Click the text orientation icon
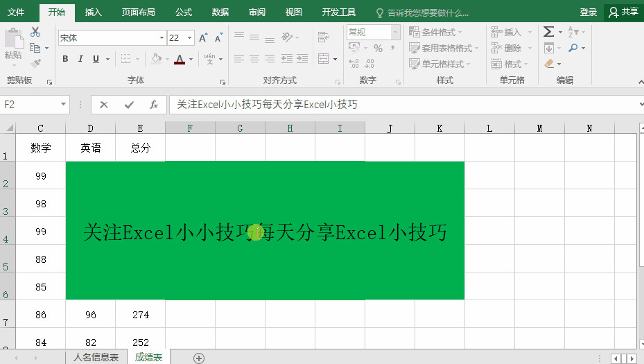This screenshot has height=364, width=644. [287, 37]
